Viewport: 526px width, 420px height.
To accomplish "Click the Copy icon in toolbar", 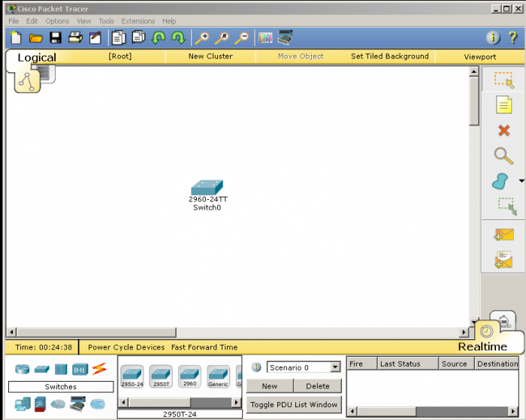I will pyautogui.click(x=119, y=38).
